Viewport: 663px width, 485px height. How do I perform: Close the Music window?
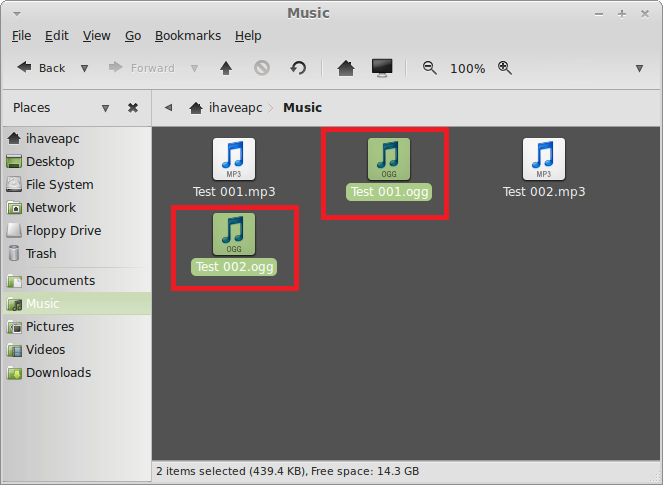tap(644, 14)
